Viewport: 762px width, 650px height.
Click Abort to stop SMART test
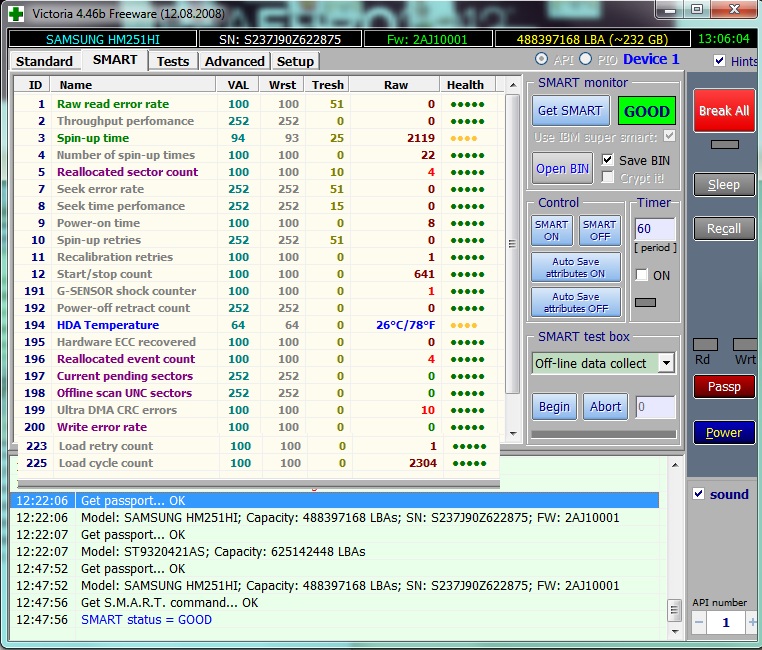click(x=606, y=407)
